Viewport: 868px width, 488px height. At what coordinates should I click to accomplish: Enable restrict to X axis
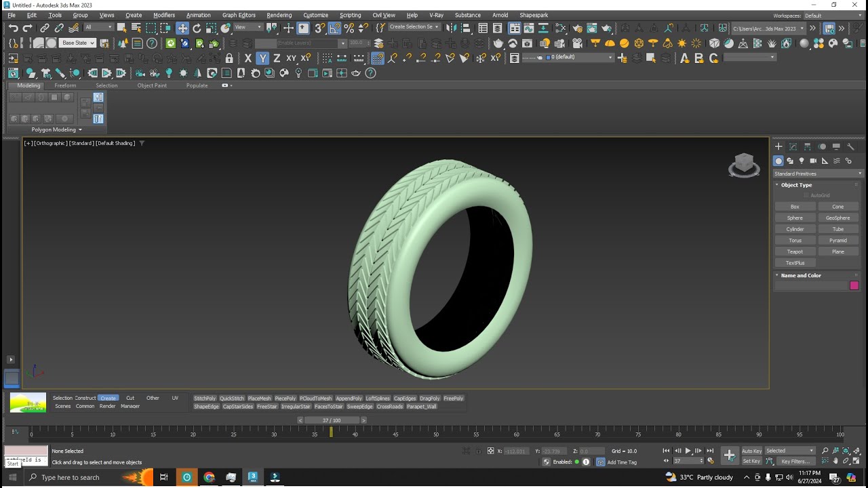(x=248, y=58)
